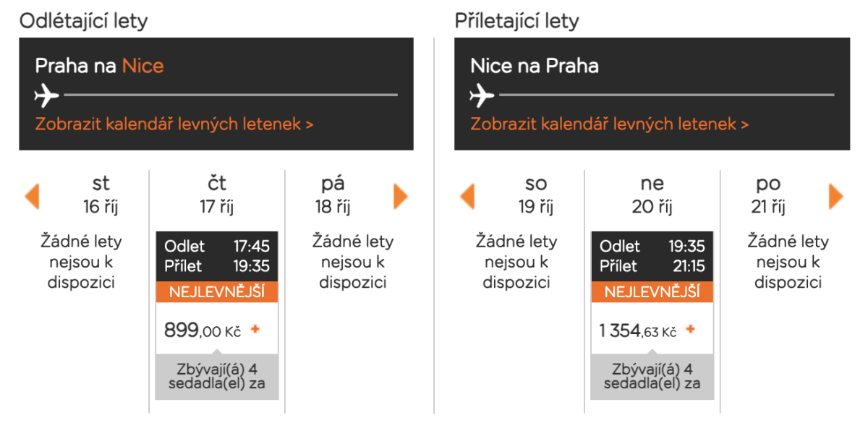Select the 899,00 Kč outbound fare
The height and width of the screenshot is (431, 868).
pyautogui.click(x=203, y=330)
